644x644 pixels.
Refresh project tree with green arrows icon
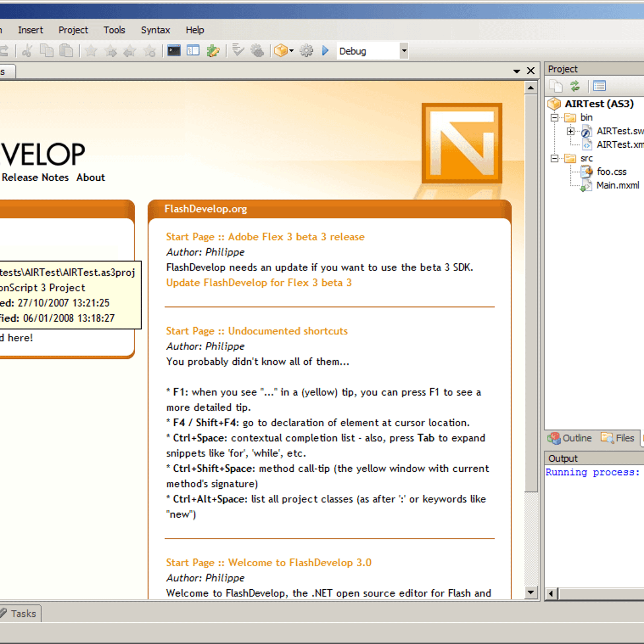pyautogui.click(x=575, y=86)
